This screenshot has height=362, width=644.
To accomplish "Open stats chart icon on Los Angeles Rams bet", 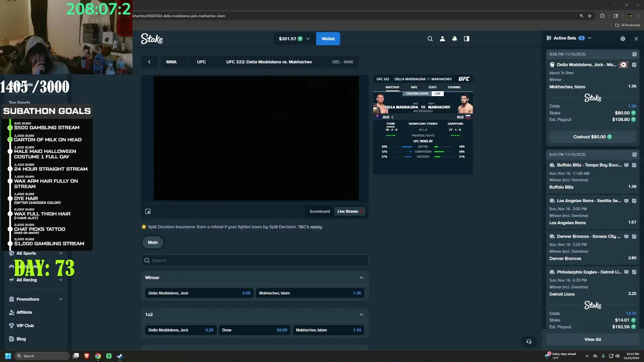I will tap(634, 201).
